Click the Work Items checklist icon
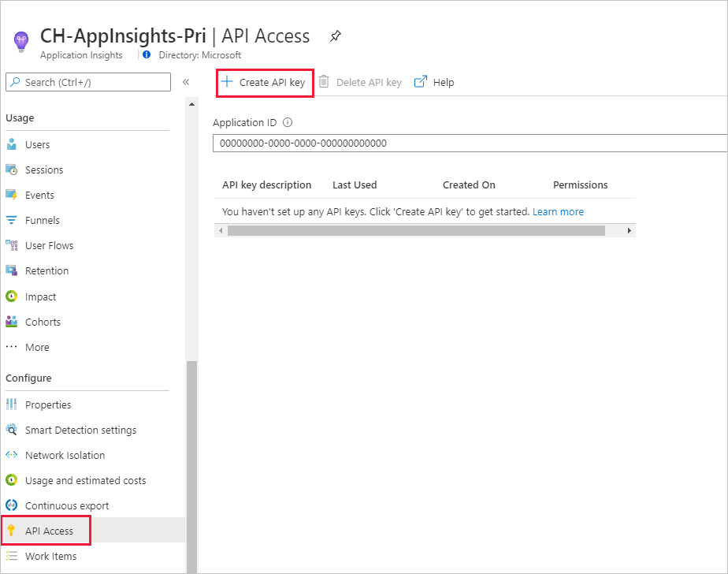This screenshot has width=728, height=574. 12,555
